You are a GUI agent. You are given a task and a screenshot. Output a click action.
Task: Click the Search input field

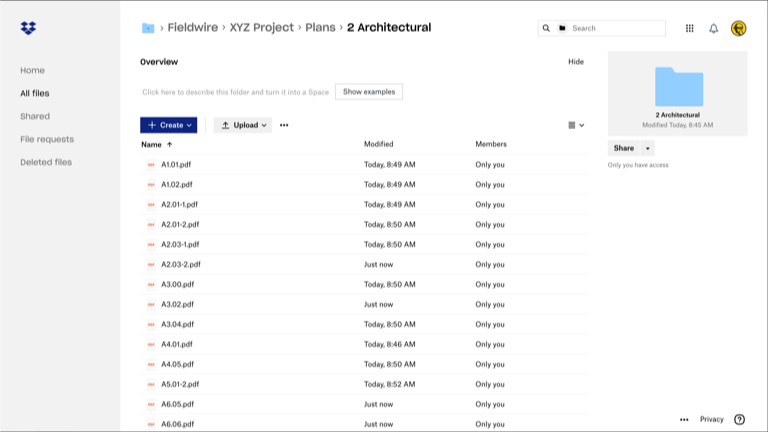point(615,28)
